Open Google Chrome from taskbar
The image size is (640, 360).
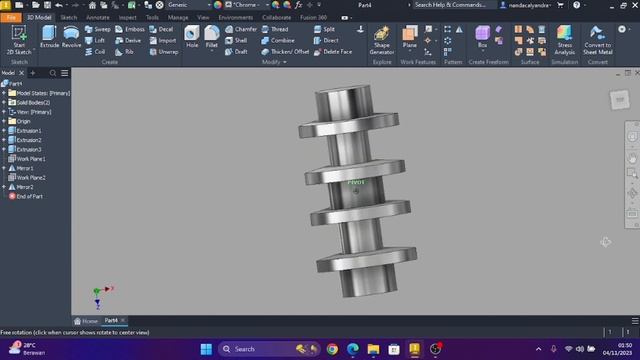332,349
